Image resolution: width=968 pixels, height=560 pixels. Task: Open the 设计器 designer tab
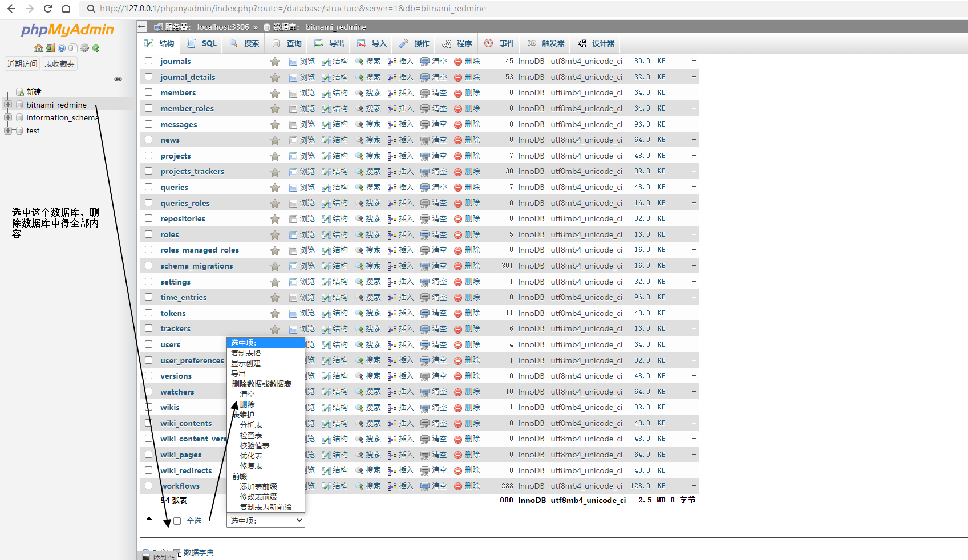[x=596, y=43]
